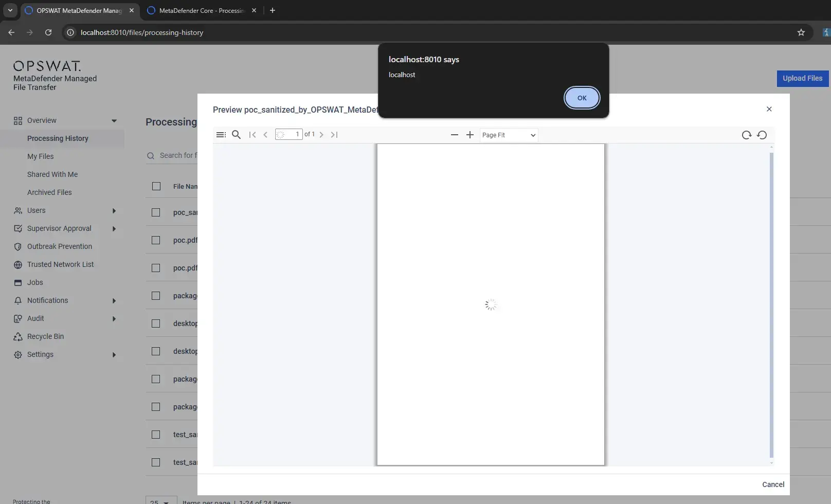Image resolution: width=831 pixels, height=504 pixels.
Task: Click the OPSWAT logo
Action: (x=47, y=66)
